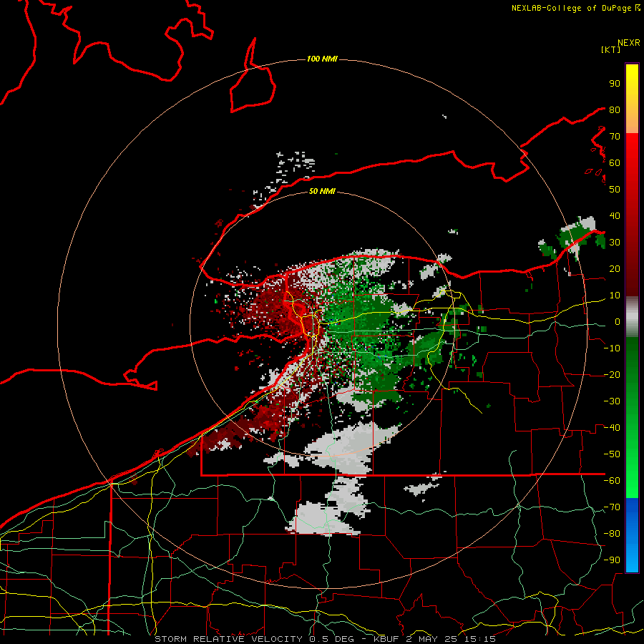Click the "-90" value on velocity scale

[612, 560]
